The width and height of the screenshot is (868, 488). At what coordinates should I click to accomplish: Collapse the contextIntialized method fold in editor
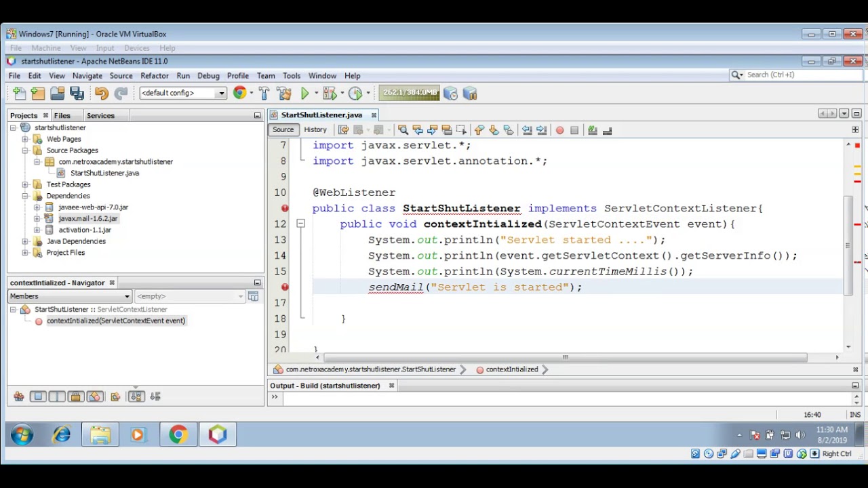(x=300, y=224)
